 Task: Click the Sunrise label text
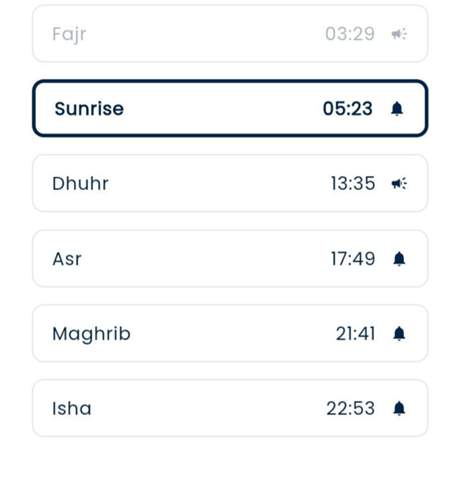89,109
